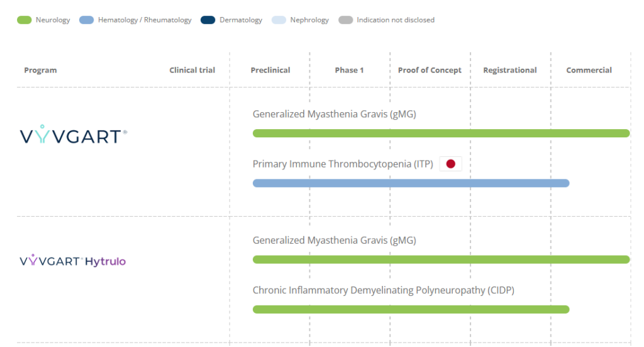Open VYVGART Generalized Myasthenia Gravis (gMG) label
Image resolution: width=644 pixels, height=347 pixels.
click(335, 114)
